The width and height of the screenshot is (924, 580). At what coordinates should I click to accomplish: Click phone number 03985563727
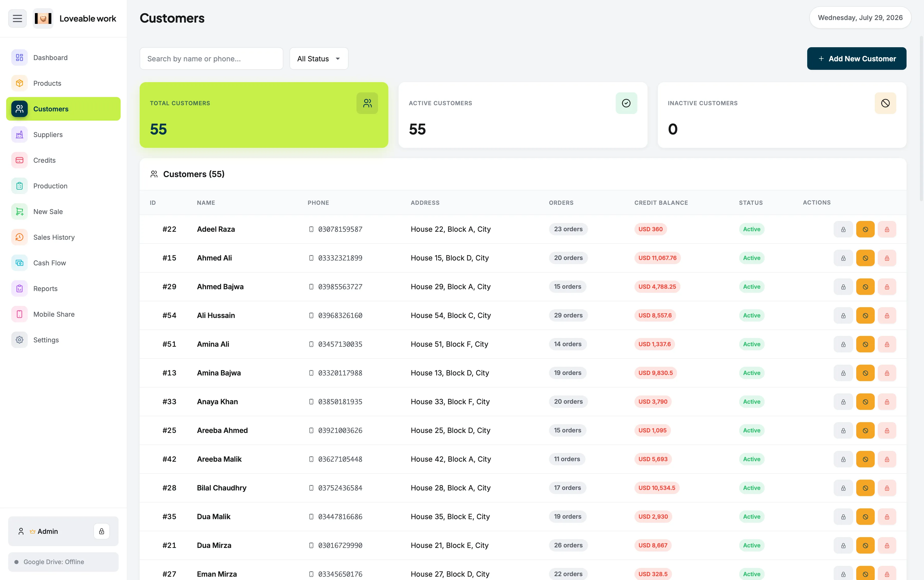340,287
